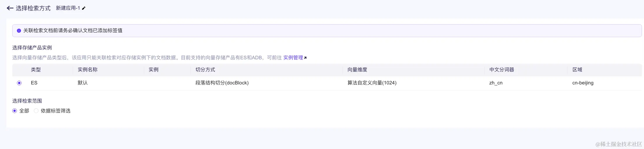Click the 类型 column header
Image resolution: width=644 pixels, height=149 pixels.
36,70
